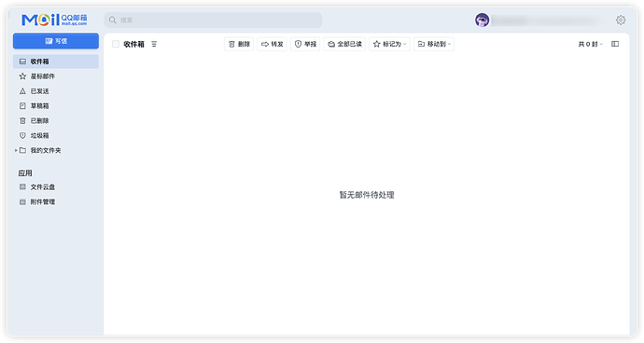Screen dimensions: 644x343
Task: Open the 标记为 dropdown
Action: click(389, 44)
